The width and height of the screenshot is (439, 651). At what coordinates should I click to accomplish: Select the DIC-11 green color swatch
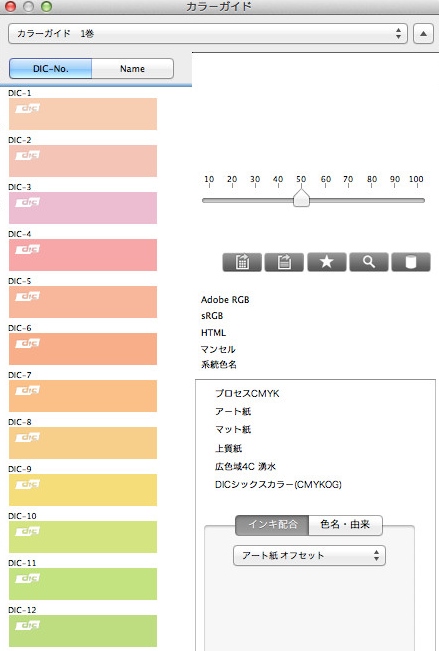click(83, 584)
